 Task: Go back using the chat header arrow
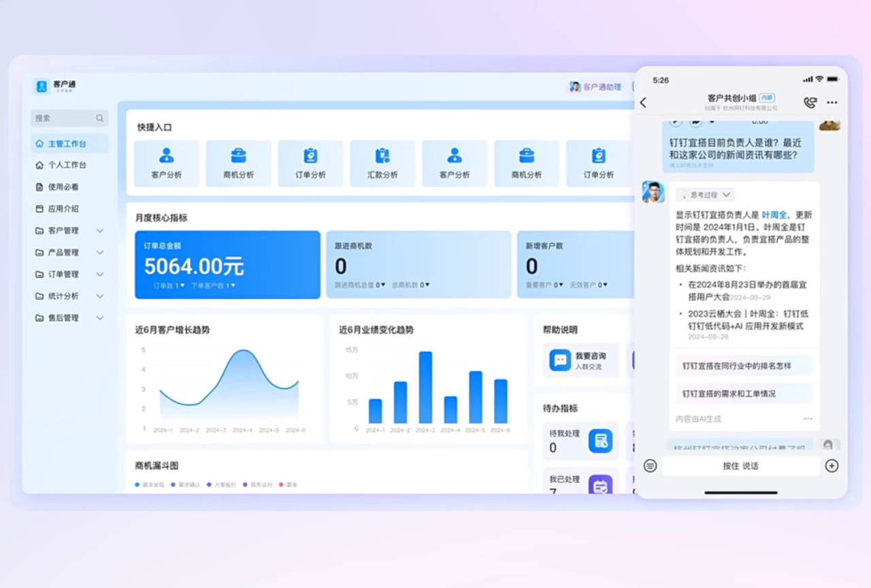pyautogui.click(x=644, y=103)
